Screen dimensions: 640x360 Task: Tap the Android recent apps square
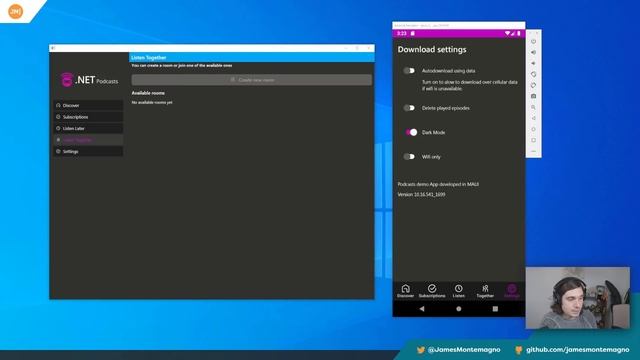(x=495, y=309)
